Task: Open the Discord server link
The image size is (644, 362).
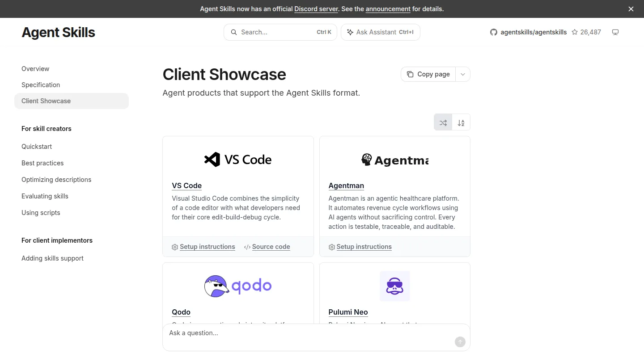Action: [316, 9]
